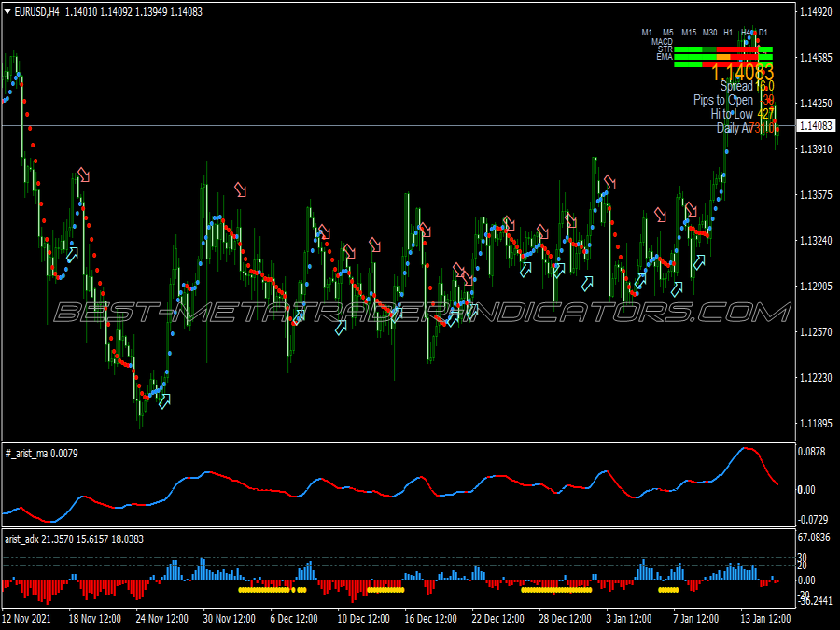Click the 16 Dec 12:00 time label
Screen dimensions: 840x630
click(x=430, y=618)
